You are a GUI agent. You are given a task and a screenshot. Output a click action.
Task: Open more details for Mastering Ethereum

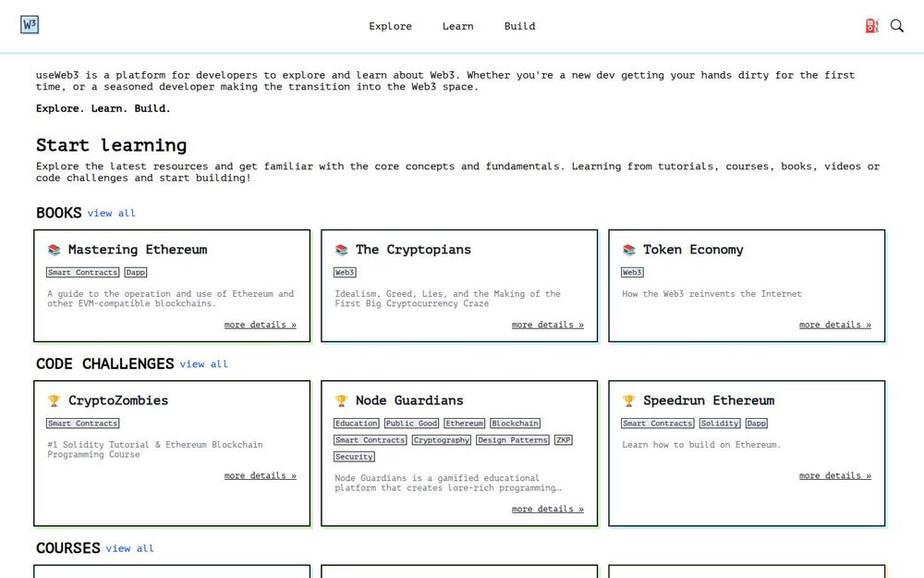pyautogui.click(x=260, y=325)
